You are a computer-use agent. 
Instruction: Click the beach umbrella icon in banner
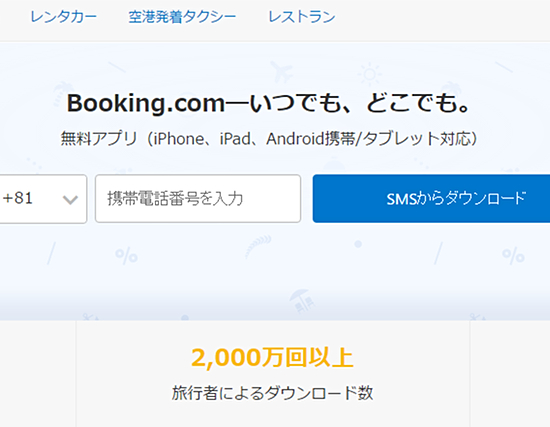coord(301,301)
